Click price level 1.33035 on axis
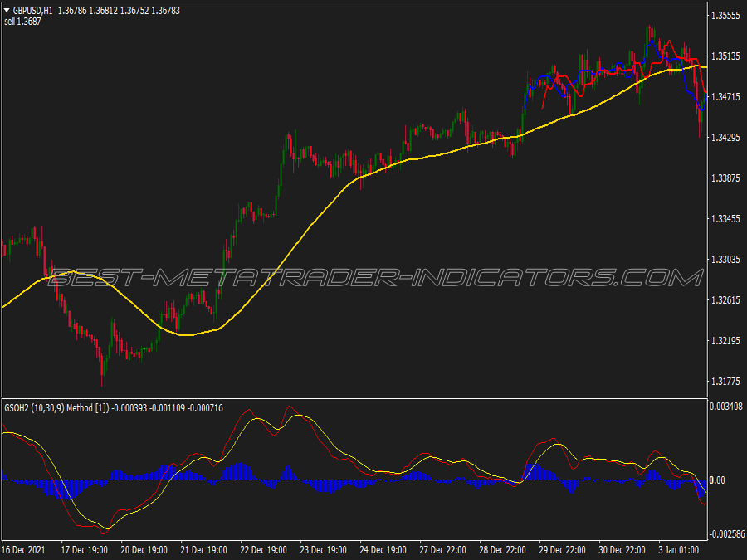 [725, 260]
